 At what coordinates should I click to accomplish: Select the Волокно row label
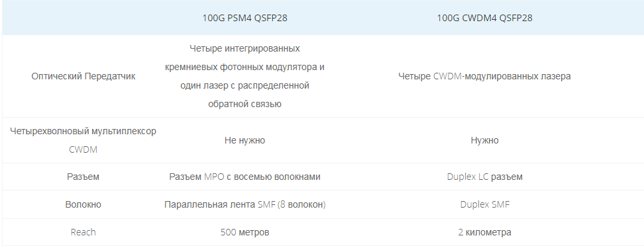(x=83, y=204)
